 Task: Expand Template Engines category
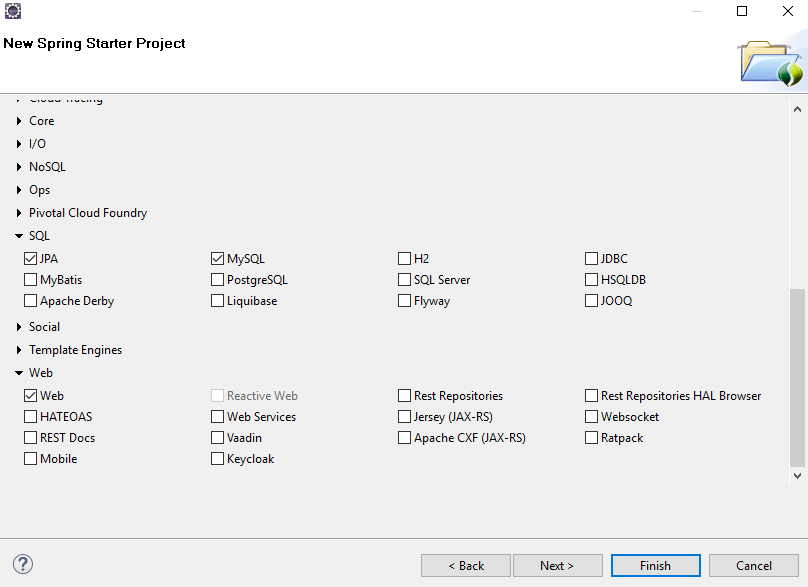[x=19, y=350]
